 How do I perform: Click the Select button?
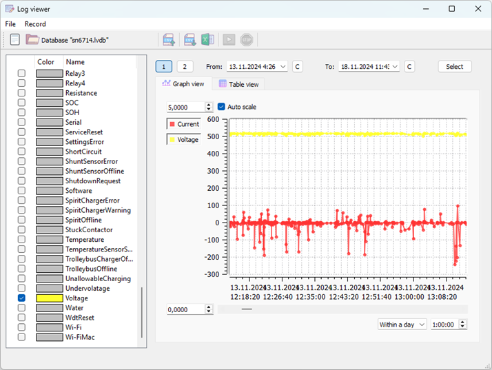(455, 67)
